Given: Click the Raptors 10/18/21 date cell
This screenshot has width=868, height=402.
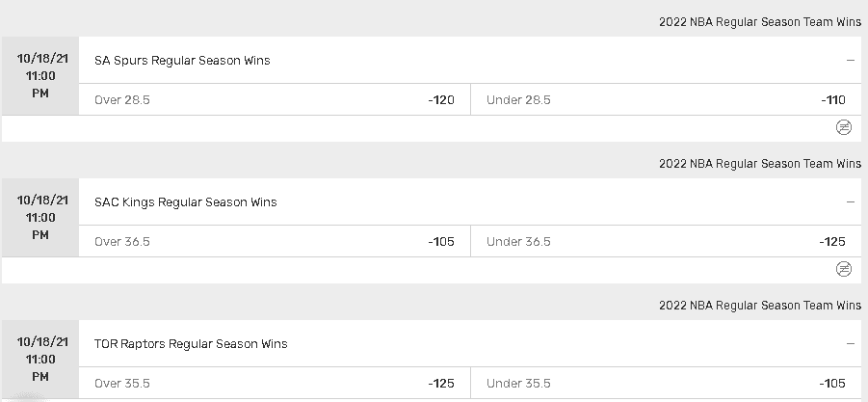Looking at the screenshot, I should 40,360.
